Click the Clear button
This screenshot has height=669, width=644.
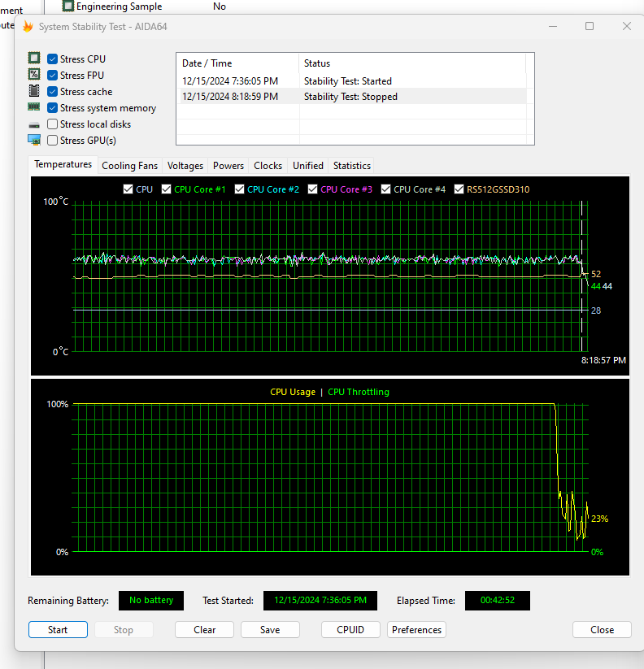coord(204,630)
